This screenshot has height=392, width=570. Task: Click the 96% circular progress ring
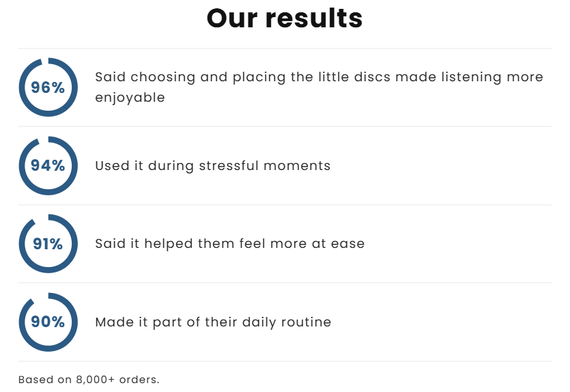(48, 87)
